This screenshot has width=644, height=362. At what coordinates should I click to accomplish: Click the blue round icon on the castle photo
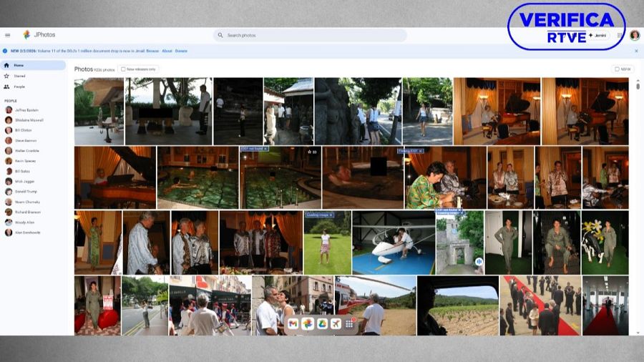tap(479, 261)
